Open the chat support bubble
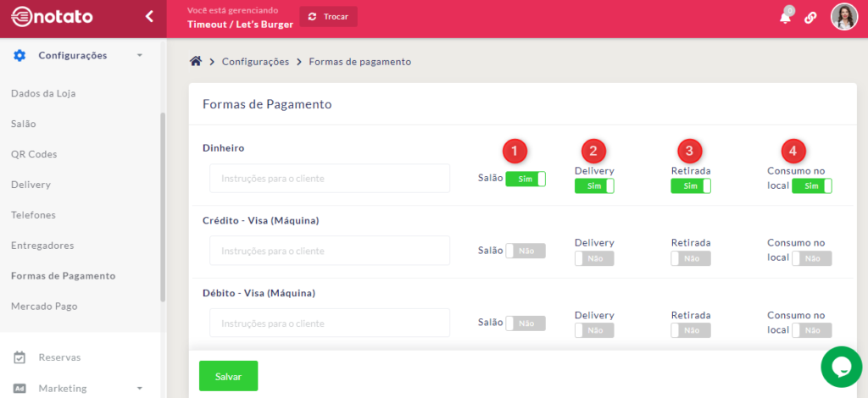The width and height of the screenshot is (868, 398). click(841, 366)
